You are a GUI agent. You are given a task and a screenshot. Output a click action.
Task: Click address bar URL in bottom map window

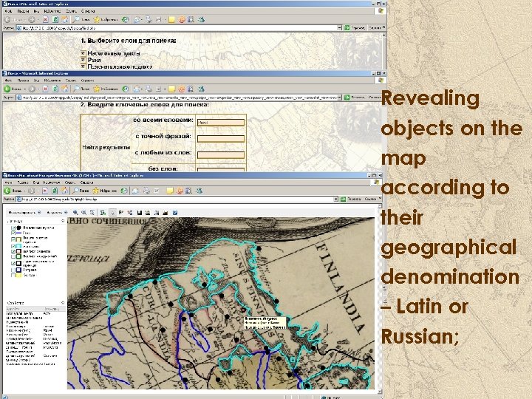coord(174,199)
